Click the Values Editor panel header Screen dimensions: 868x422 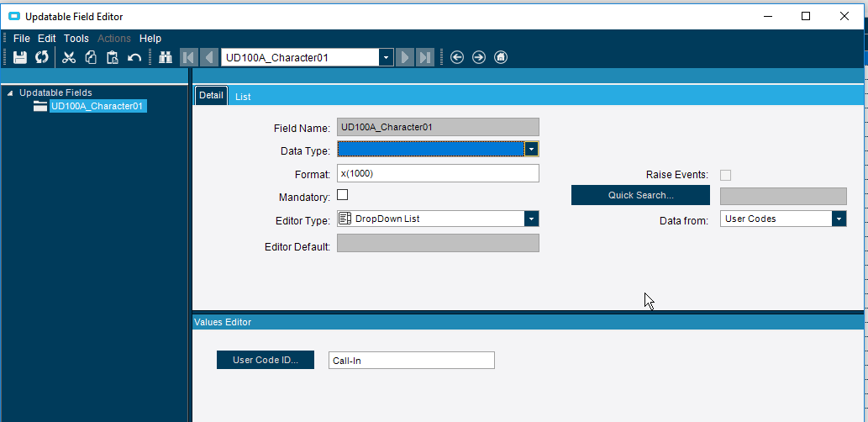coord(528,322)
